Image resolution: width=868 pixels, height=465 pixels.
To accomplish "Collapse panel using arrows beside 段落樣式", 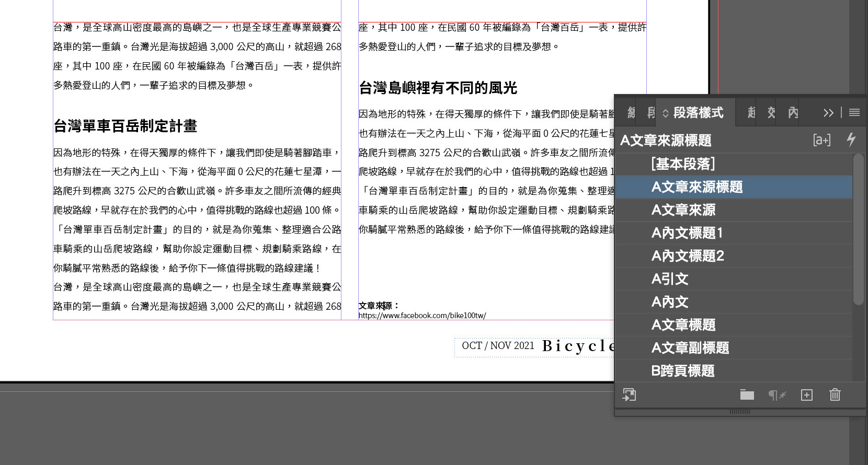I will pyautogui.click(x=665, y=113).
